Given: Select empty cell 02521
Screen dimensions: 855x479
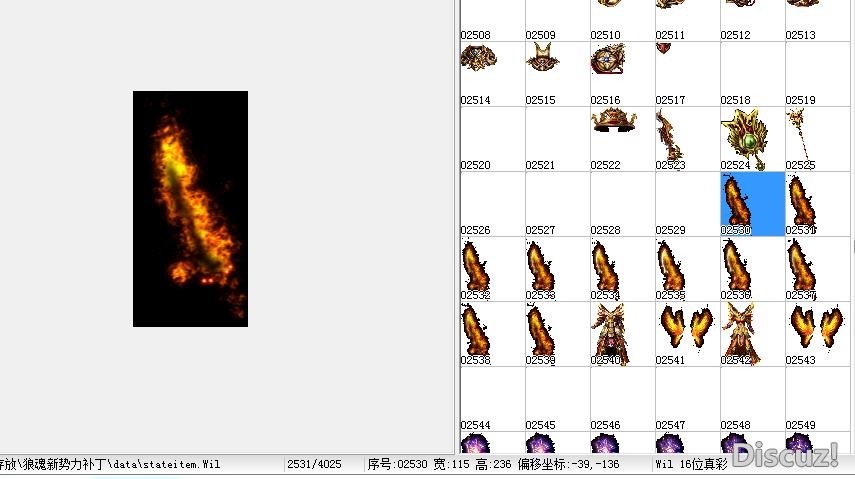Looking at the screenshot, I should coord(558,139).
